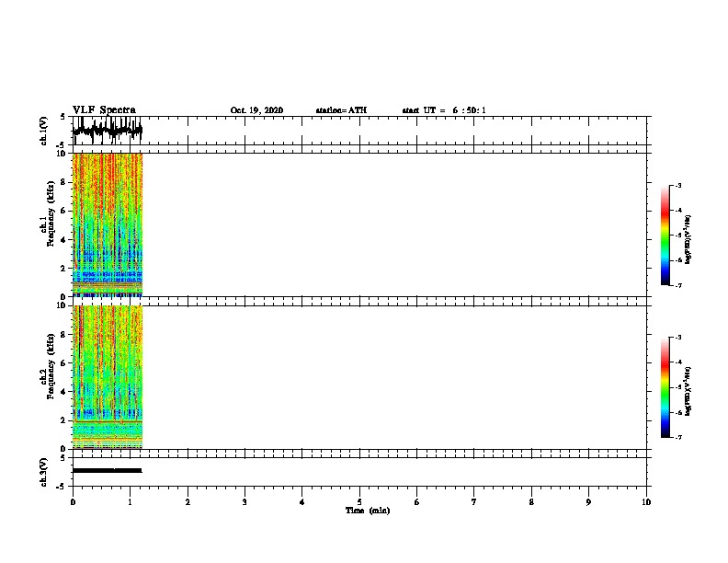Click the 7 minute tick label on time axis
The height and width of the screenshot is (563, 728).
tap(474, 502)
